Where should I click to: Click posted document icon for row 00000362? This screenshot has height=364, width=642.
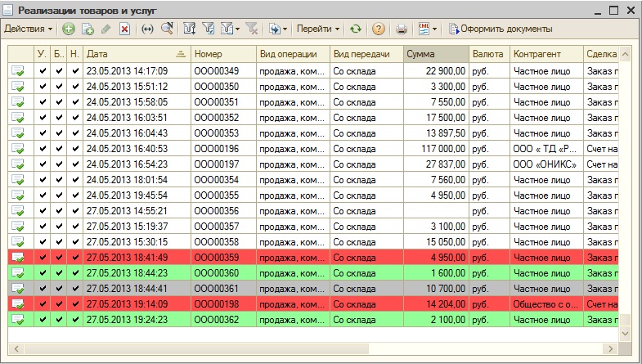point(18,320)
